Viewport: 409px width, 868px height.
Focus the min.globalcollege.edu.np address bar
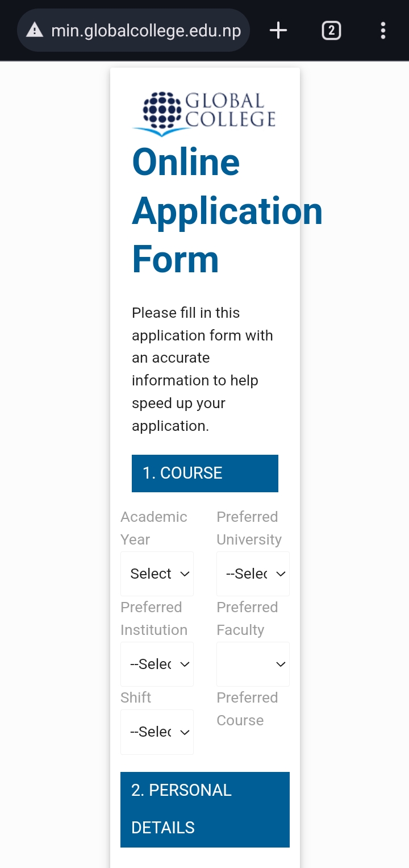point(145,30)
